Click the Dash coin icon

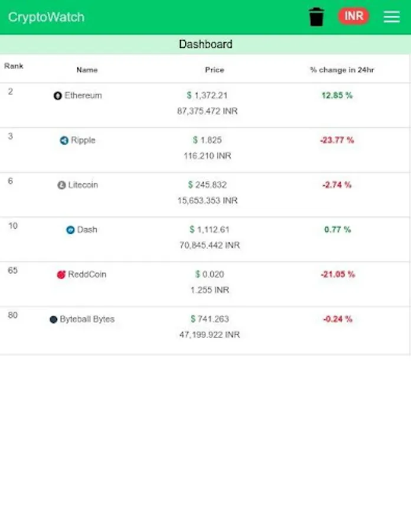click(70, 230)
